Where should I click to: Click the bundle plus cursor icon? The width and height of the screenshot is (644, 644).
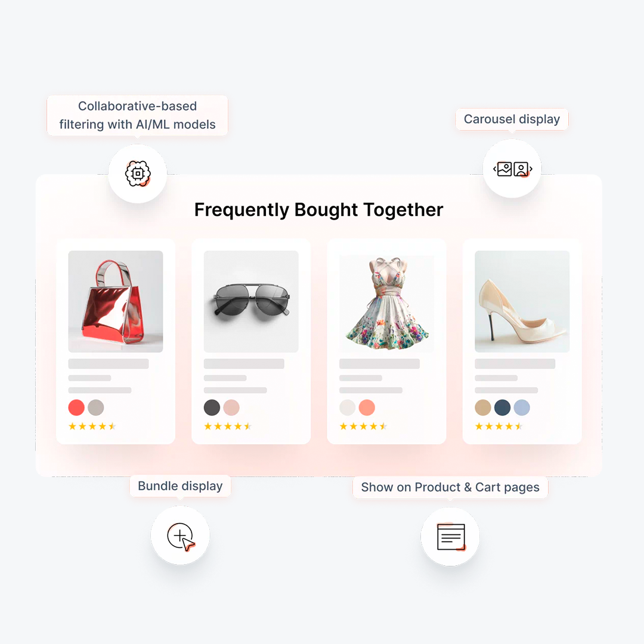point(180,536)
